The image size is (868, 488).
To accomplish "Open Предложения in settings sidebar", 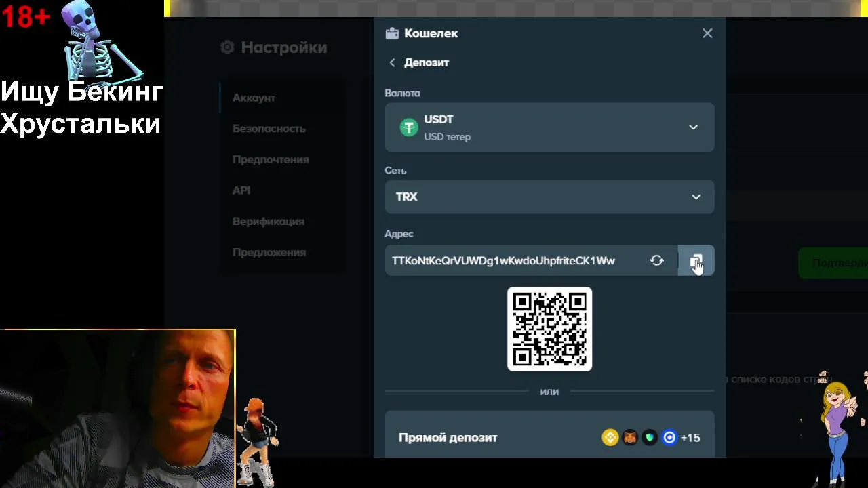I will tap(269, 253).
